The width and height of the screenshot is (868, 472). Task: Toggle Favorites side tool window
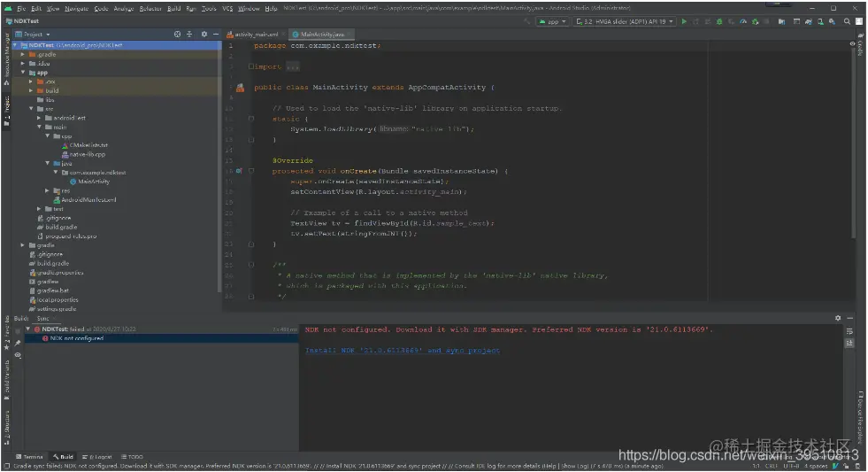[x=6, y=332]
